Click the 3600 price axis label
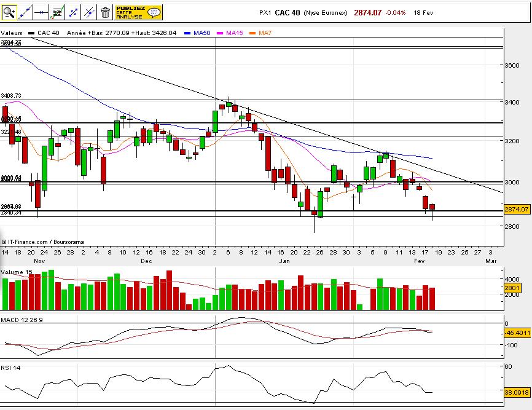Image resolution: width=532 pixels, height=410 pixels. [512, 66]
